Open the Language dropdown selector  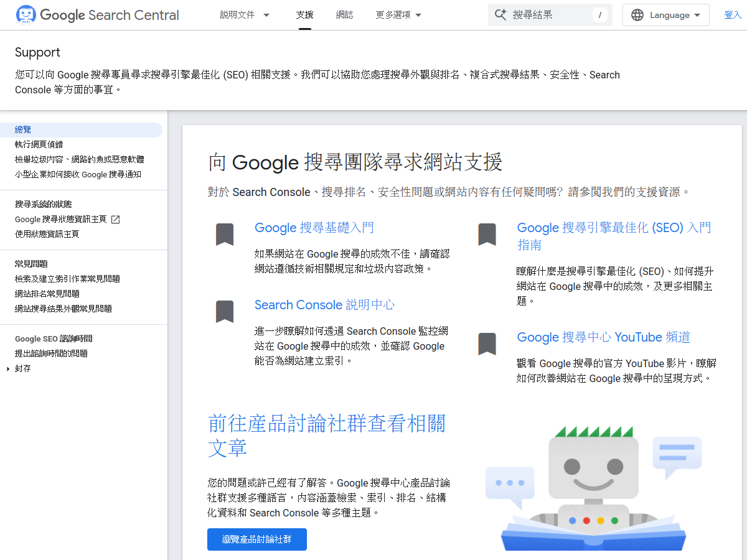point(666,15)
